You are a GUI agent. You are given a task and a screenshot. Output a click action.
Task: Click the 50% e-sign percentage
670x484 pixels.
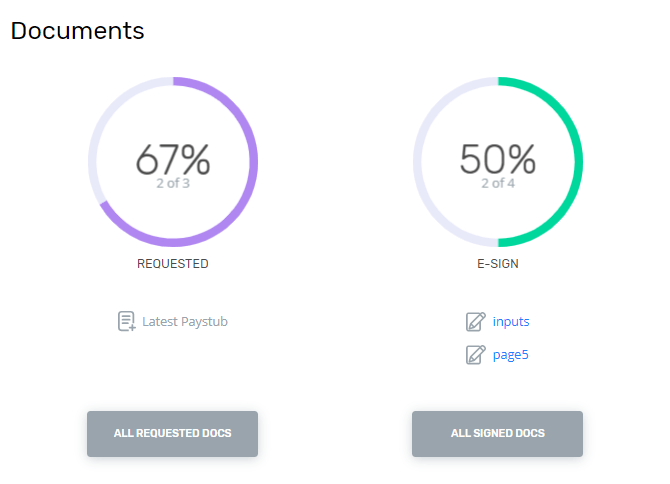[x=498, y=159]
